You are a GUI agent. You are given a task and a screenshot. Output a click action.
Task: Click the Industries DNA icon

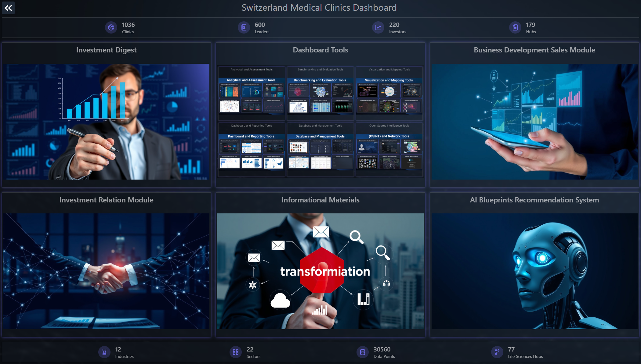click(x=104, y=352)
